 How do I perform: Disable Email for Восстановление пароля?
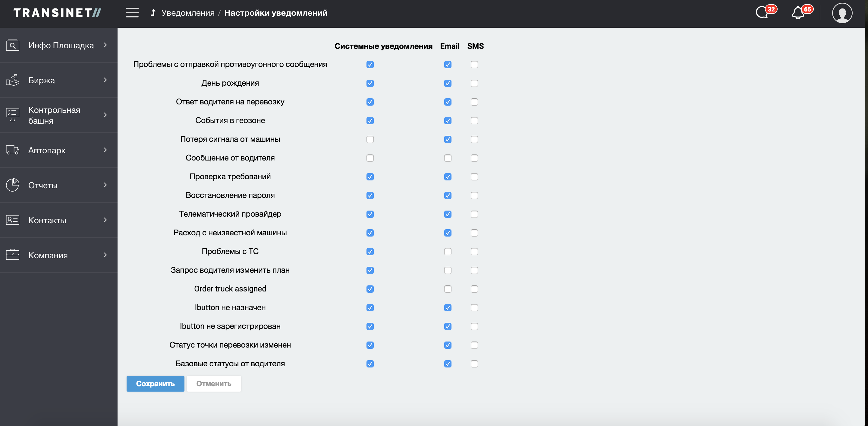(x=448, y=196)
